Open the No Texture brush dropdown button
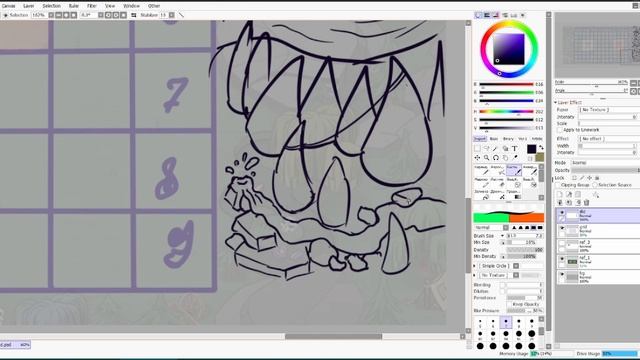Screen dimensions: 640x360 pyautogui.click(x=516, y=276)
